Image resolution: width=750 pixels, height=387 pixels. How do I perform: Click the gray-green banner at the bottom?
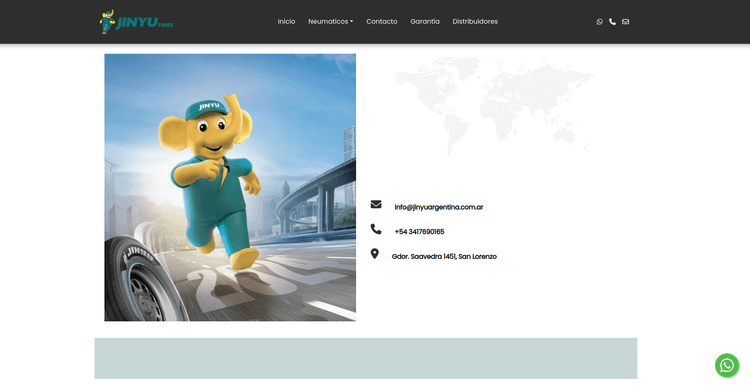pos(366,358)
